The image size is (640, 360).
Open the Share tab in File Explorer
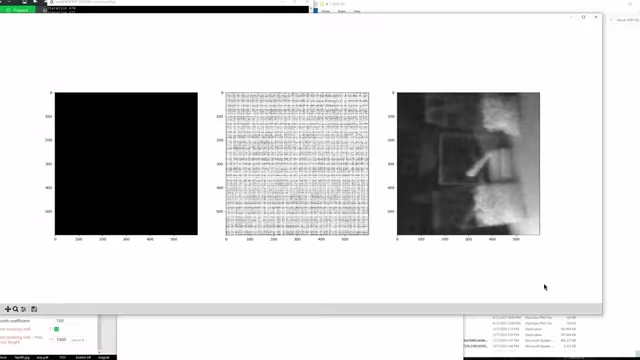(x=342, y=11)
